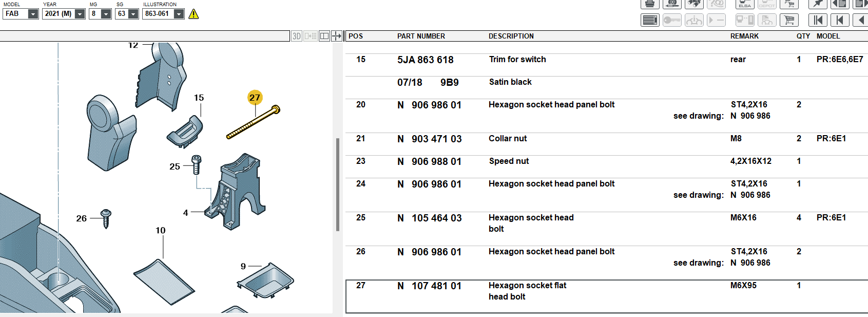Click the single-bar previous arrow icon

coord(840,20)
